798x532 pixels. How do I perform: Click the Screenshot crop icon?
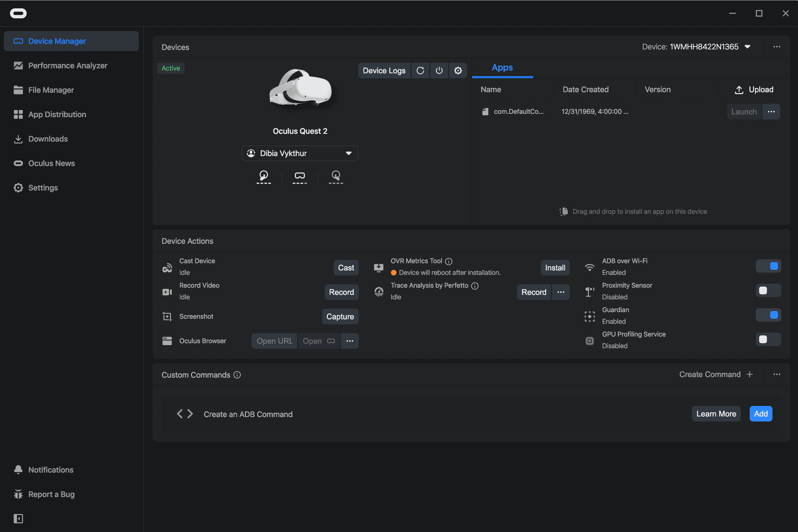[x=167, y=317]
